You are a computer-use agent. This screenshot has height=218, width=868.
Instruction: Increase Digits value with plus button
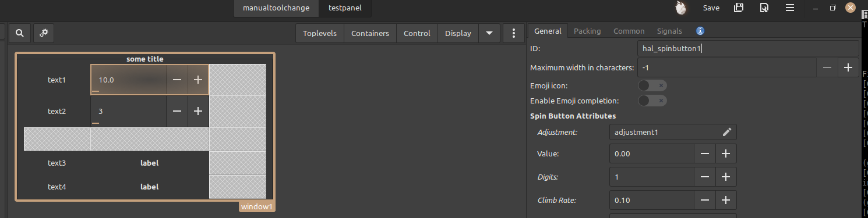(x=726, y=177)
